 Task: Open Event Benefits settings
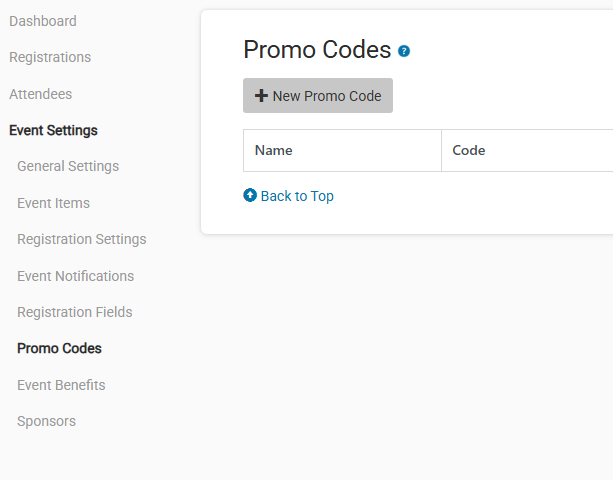(x=61, y=385)
